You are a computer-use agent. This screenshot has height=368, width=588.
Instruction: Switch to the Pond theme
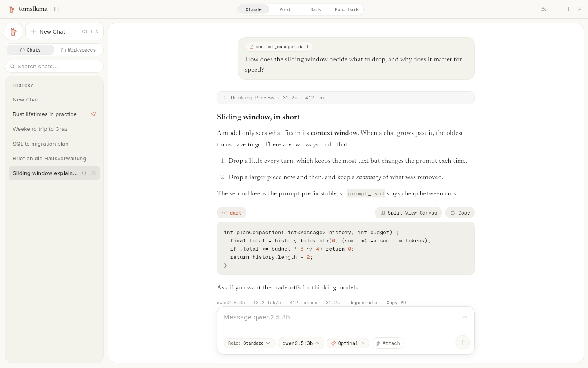(285, 9)
